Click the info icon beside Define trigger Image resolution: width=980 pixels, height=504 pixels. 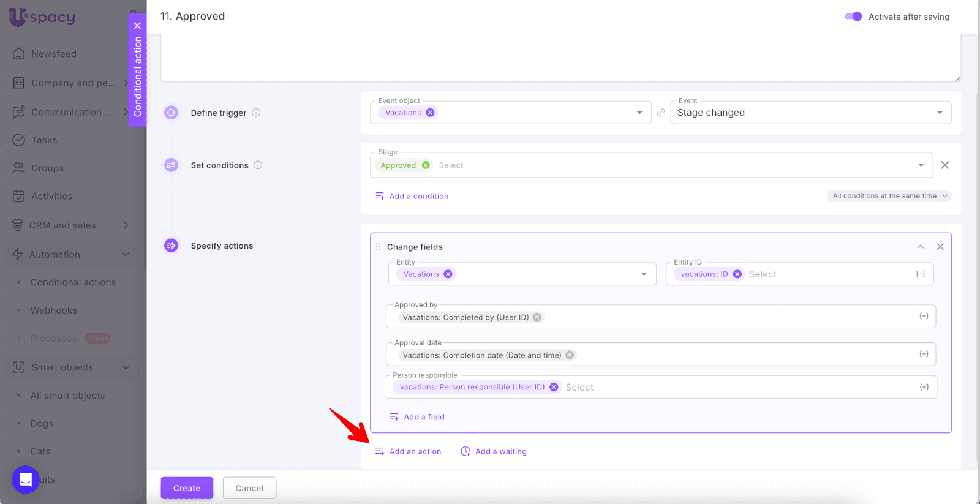256,113
